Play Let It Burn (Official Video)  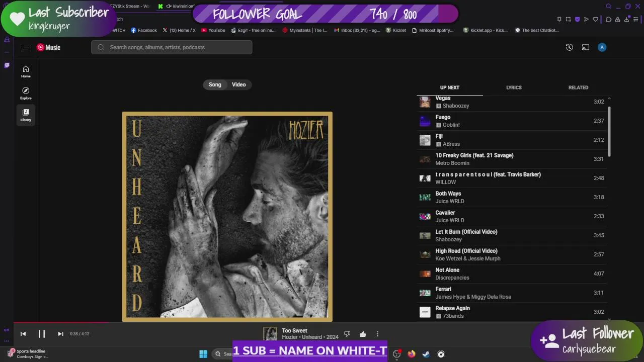pyautogui.click(x=512, y=235)
